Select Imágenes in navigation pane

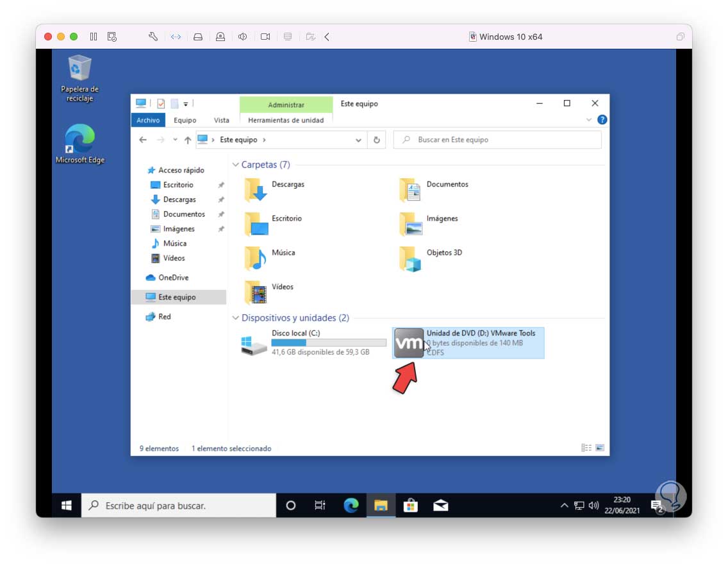179,228
